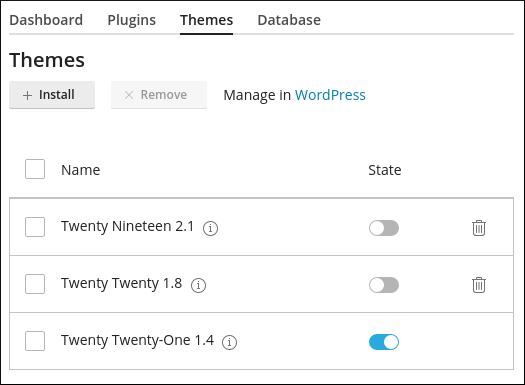The width and height of the screenshot is (525, 385).
Task: Show info for Twenty Twenty-One 1.4
Action: (229, 342)
